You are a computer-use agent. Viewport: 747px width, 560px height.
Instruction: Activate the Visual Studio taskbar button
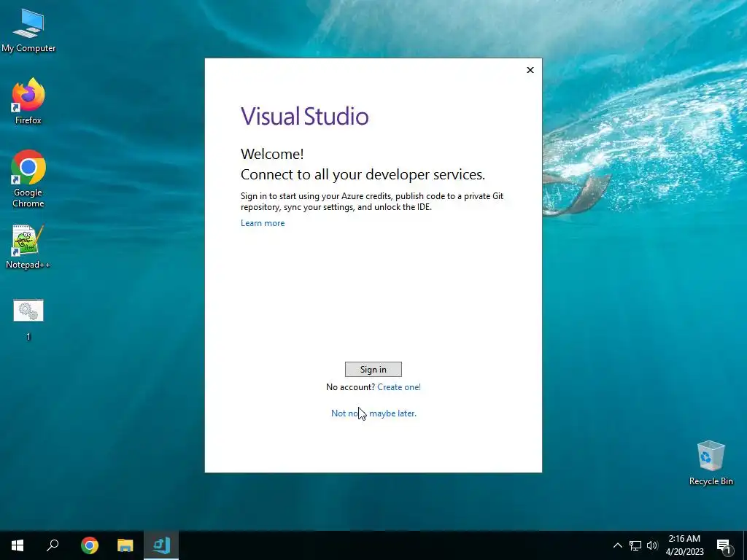pos(161,545)
